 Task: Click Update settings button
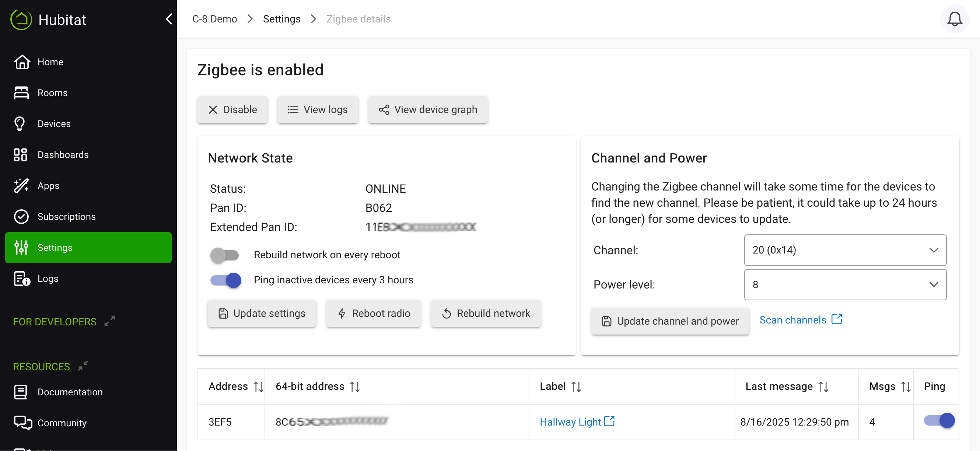point(262,313)
